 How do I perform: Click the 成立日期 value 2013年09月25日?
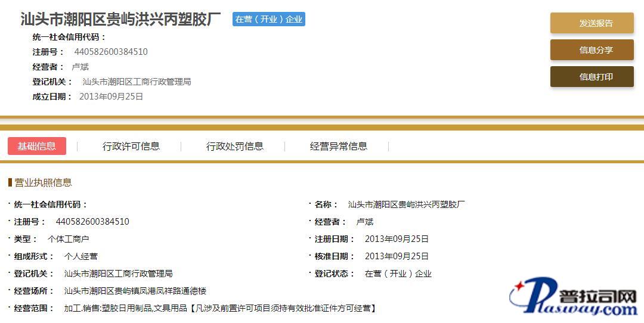coord(111,97)
